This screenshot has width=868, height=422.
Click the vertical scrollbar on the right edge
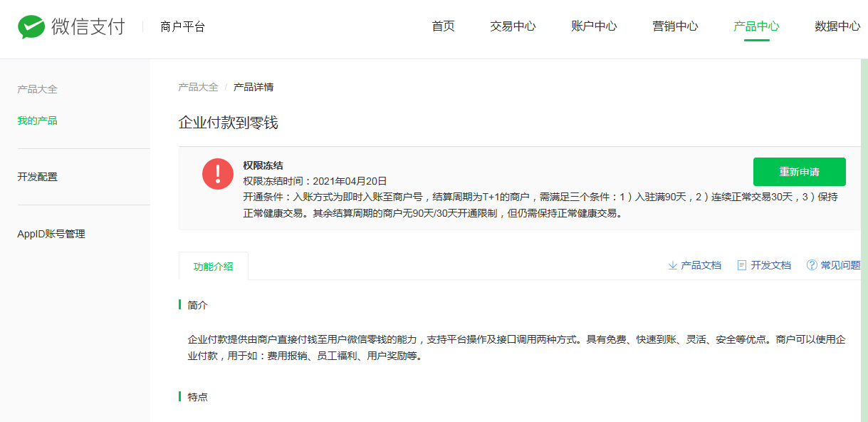click(864, 240)
